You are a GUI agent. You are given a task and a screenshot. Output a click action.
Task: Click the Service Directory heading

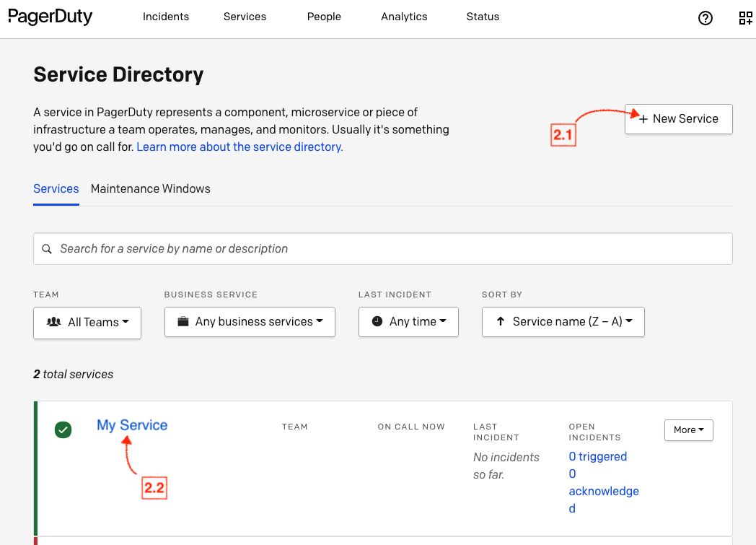118,74
